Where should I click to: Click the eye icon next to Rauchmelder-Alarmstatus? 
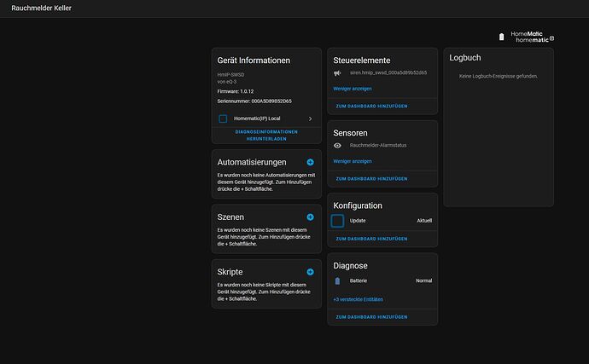coord(337,145)
